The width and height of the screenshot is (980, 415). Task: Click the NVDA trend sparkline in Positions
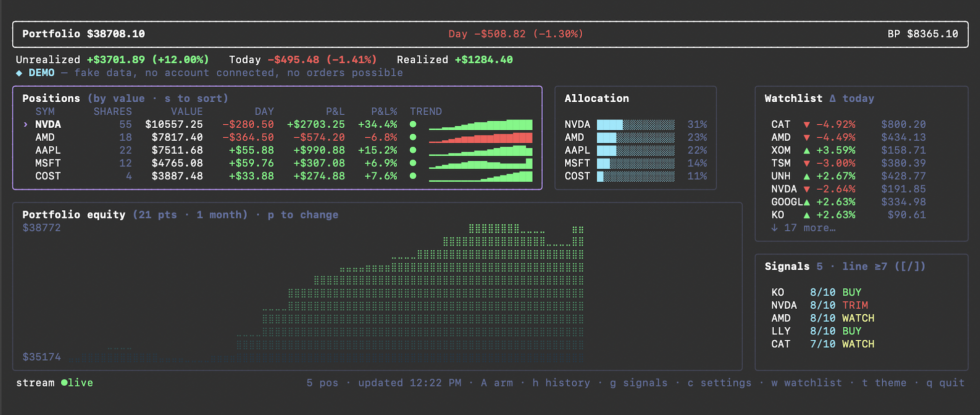[481, 125]
